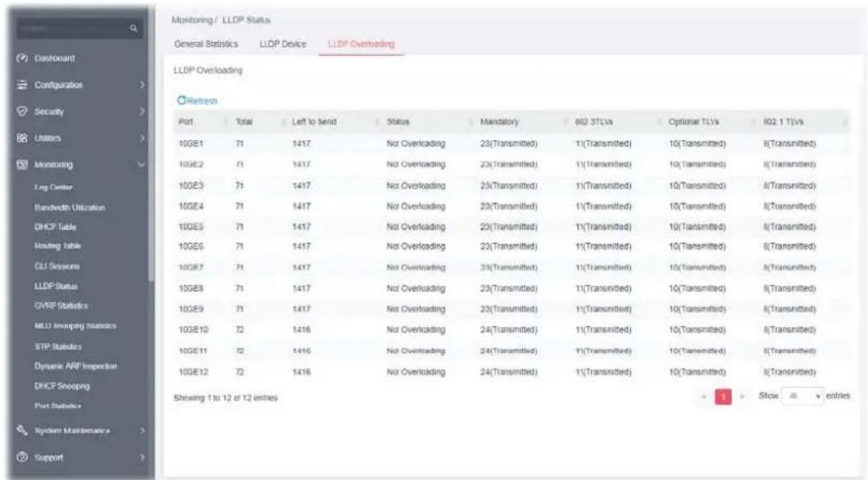Select the 10GE6 port cell

[x=191, y=246]
